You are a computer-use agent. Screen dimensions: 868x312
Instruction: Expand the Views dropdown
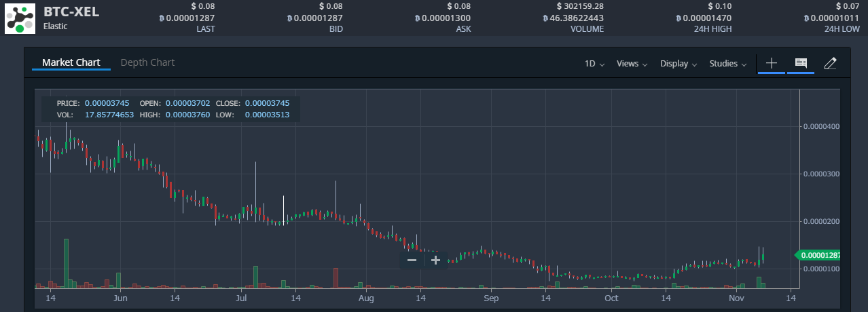click(632, 64)
